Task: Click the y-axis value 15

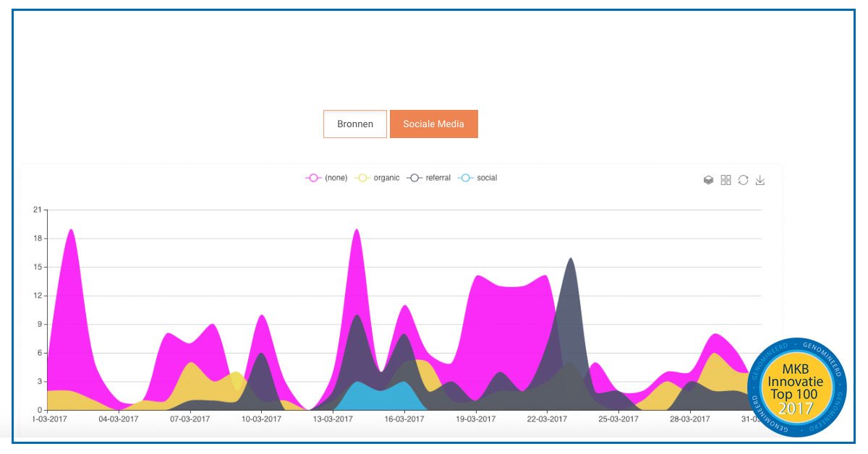Action: pyautogui.click(x=38, y=267)
